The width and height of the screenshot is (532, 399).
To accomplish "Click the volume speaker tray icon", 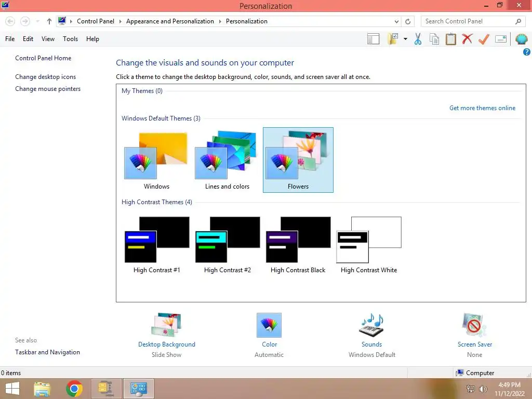I will point(483,389).
